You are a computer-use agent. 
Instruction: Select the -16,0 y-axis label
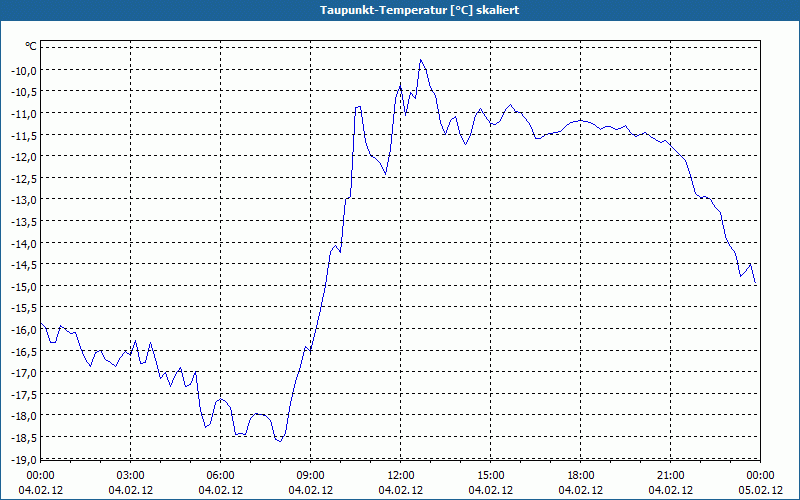point(23,330)
